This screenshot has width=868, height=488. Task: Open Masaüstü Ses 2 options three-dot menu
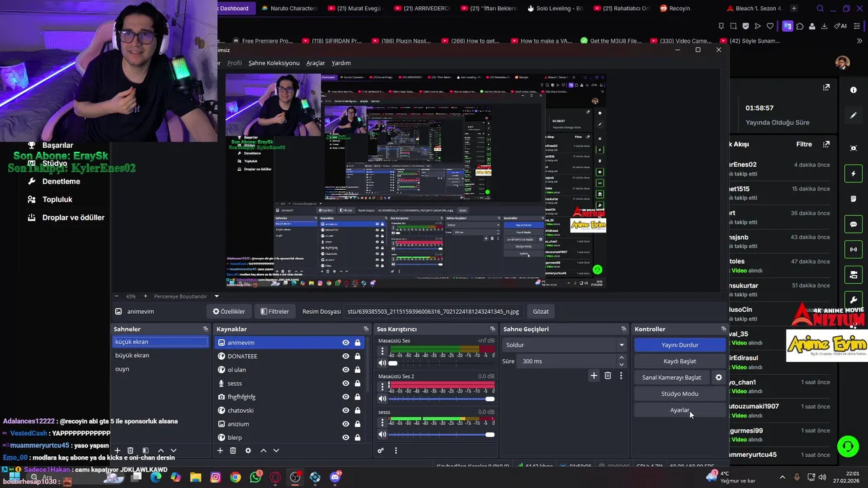click(x=382, y=386)
